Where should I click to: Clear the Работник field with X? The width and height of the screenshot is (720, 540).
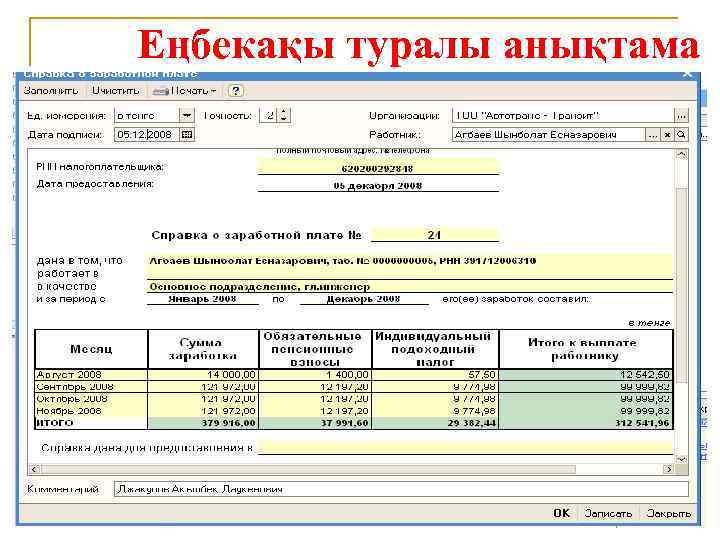(x=667, y=135)
